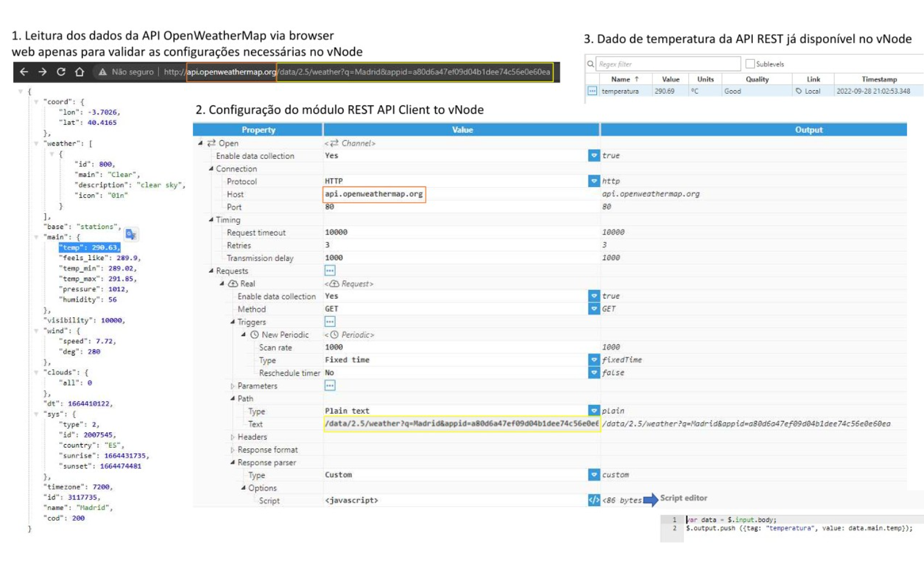Collapse the JSON root object arrow

(x=20, y=91)
